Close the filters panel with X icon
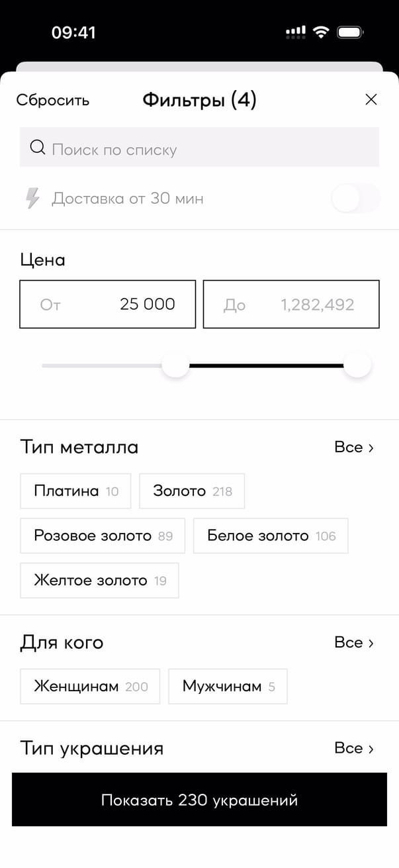The height and width of the screenshot is (868, 399). pyautogui.click(x=371, y=99)
